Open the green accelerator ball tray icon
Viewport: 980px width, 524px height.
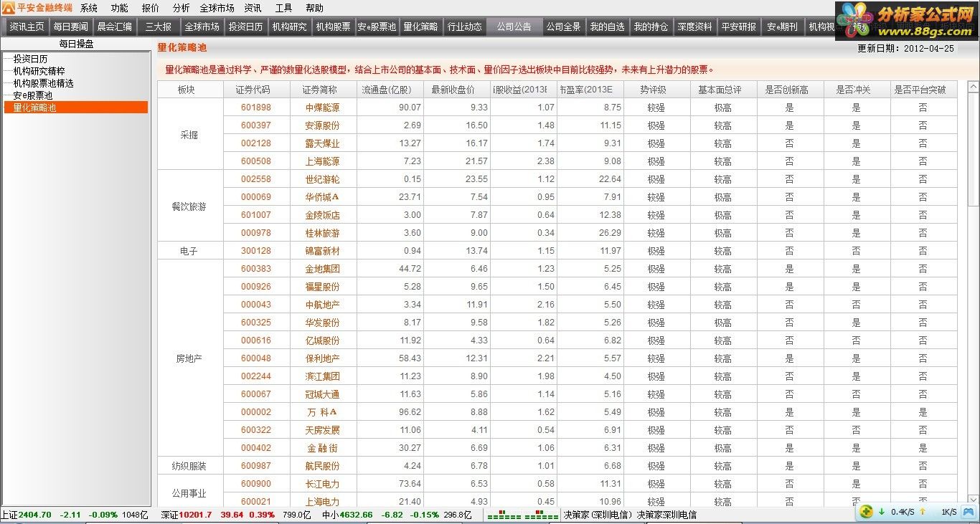click(x=867, y=512)
